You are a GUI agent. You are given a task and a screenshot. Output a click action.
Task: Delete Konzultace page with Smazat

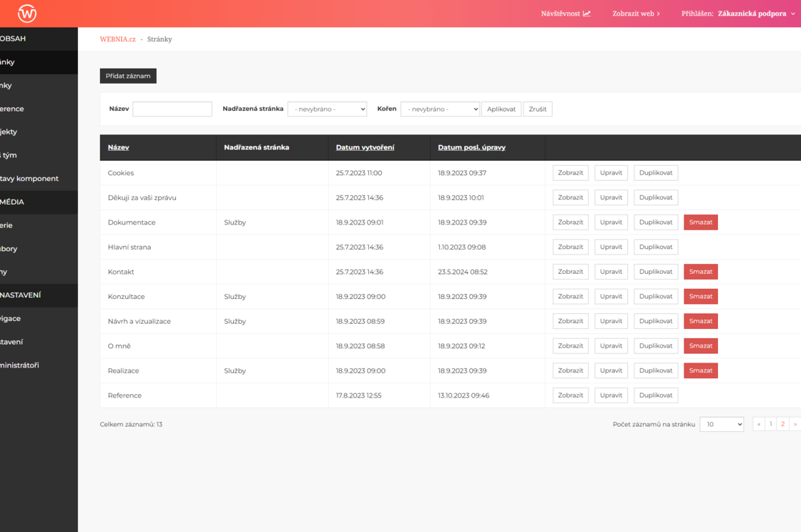pyautogui.click(x=700, y=296)
